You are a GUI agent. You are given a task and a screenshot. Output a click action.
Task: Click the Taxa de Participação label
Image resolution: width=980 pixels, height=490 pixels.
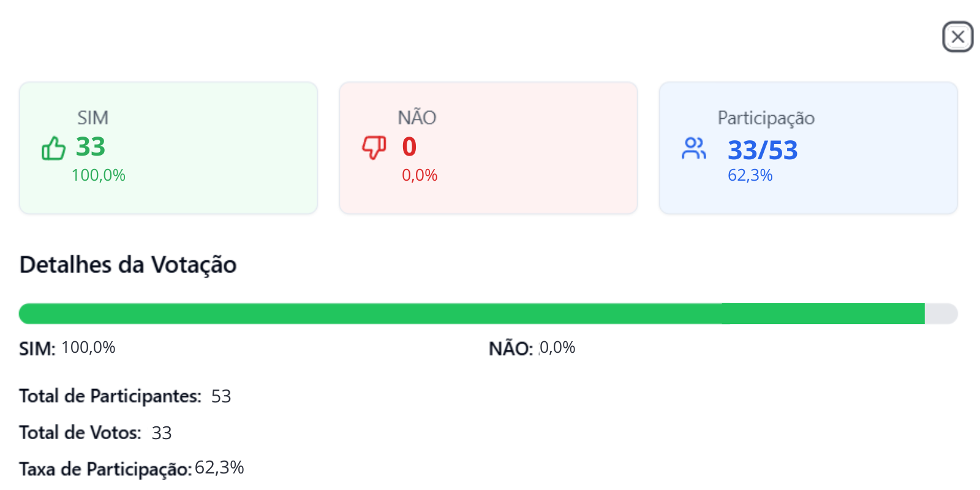105,469
